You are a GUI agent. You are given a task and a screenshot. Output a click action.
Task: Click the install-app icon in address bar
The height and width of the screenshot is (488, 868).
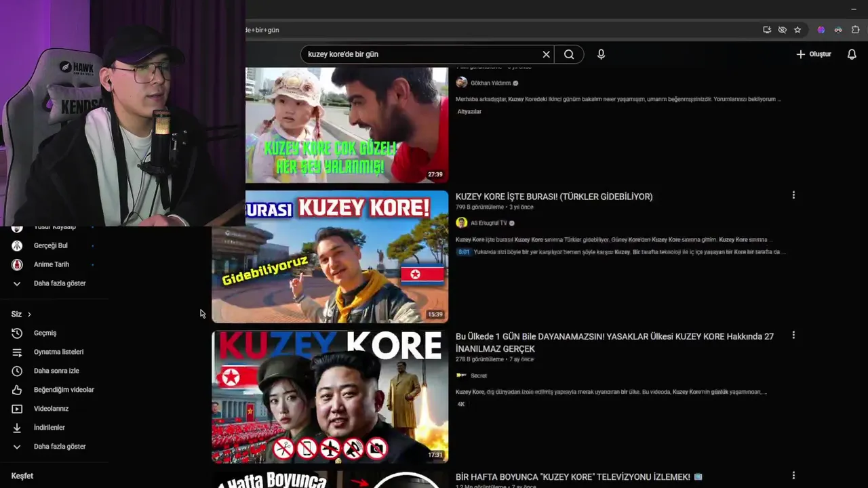point(767,30)
